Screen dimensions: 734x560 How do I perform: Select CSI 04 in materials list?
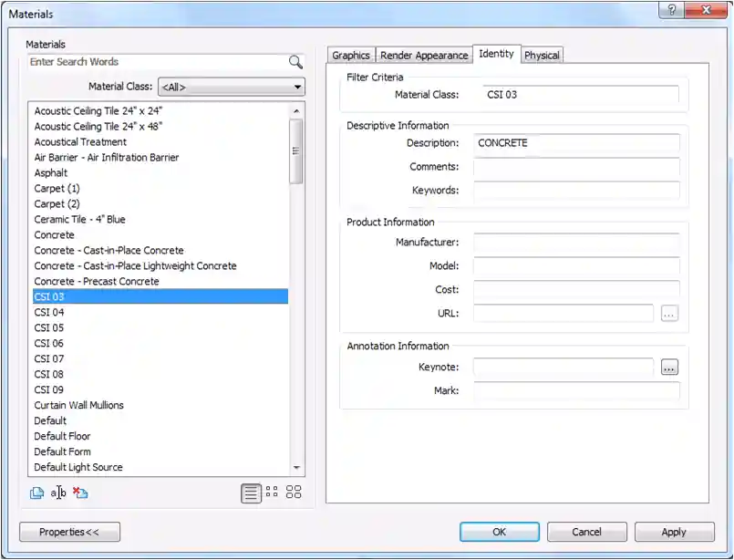coord(49,313)
